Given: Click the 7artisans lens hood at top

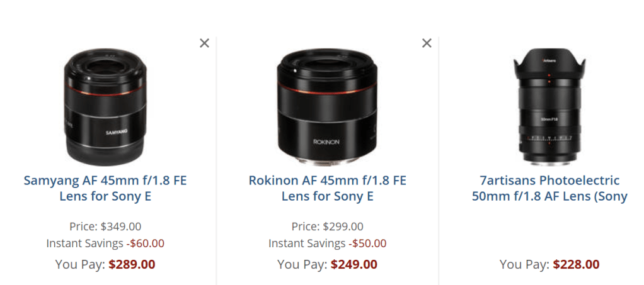Looking at the screenshot, I should point(549,62).
